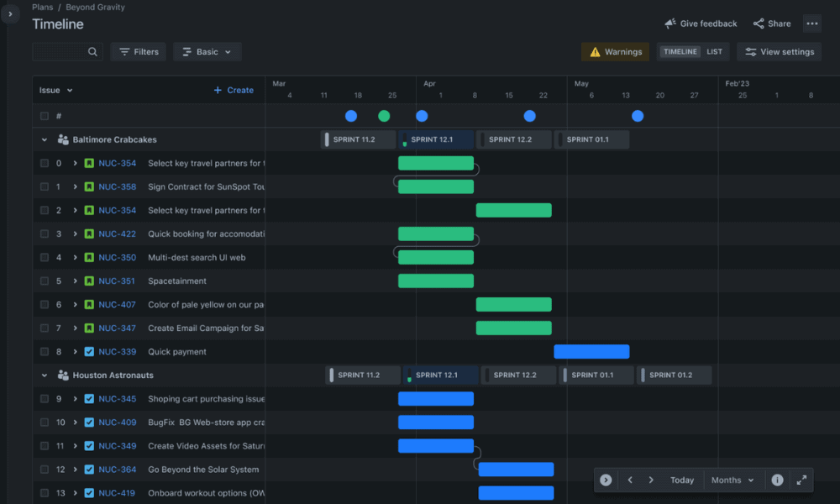Tick the checkbox for row NUC-358
840x504 pixels.
pyautogui.click(x=45, y=187)
